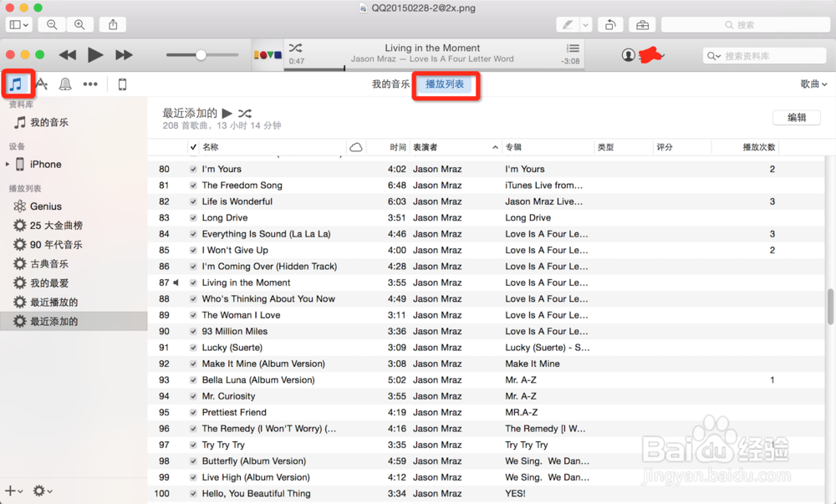
Task: Open the gear actions menu
Action: coord(43,491)
